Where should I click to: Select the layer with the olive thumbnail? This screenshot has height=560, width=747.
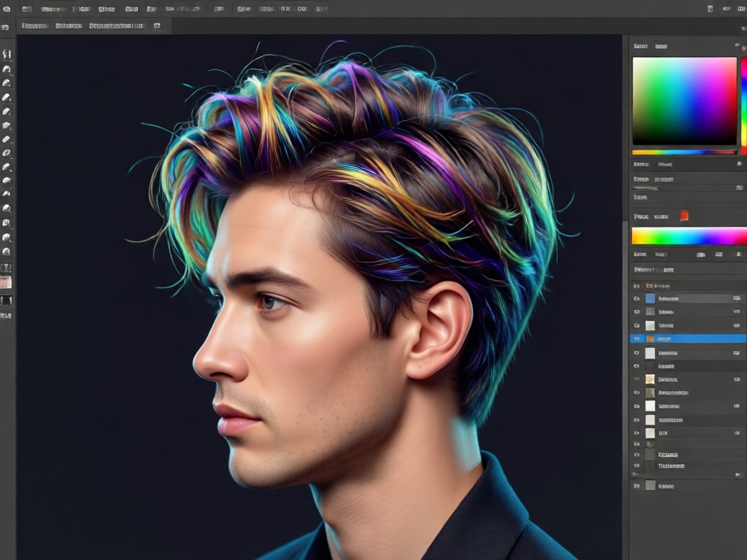[688, 393]
